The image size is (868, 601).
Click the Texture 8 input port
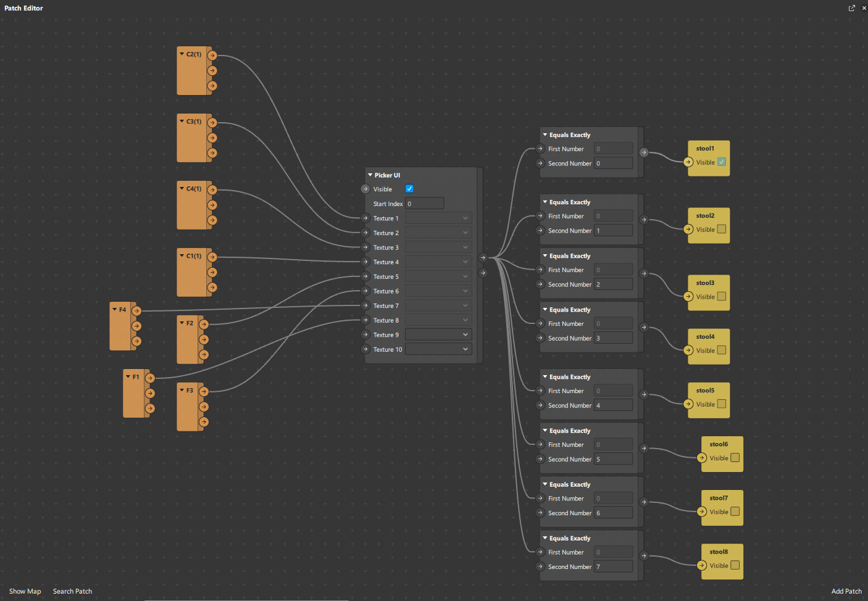[365, 320]
